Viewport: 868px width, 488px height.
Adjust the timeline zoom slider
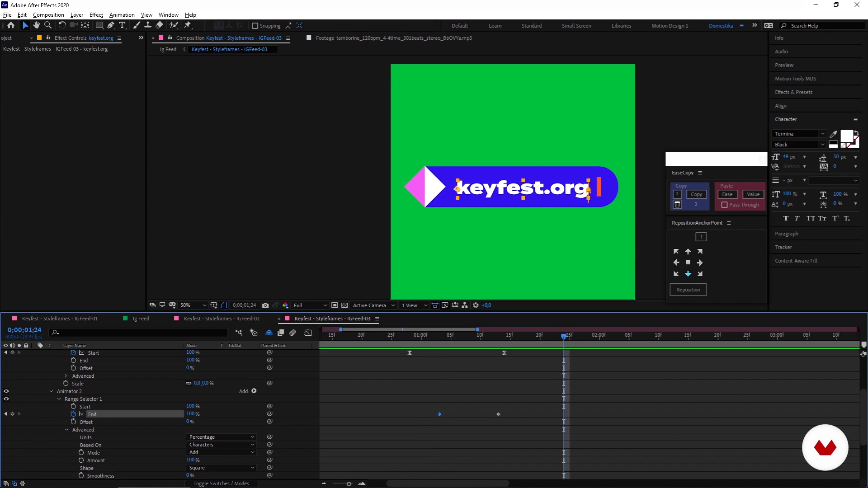[349, 484]
